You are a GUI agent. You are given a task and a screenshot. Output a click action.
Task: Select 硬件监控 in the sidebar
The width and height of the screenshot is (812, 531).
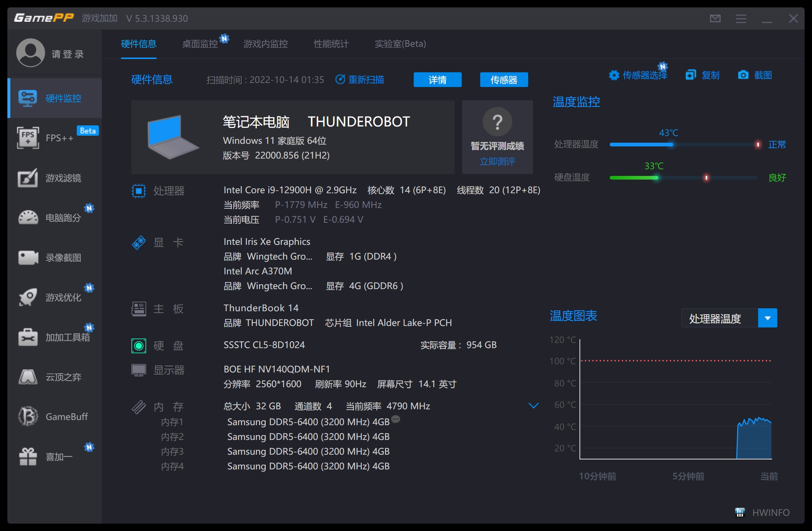click(55, 98)
